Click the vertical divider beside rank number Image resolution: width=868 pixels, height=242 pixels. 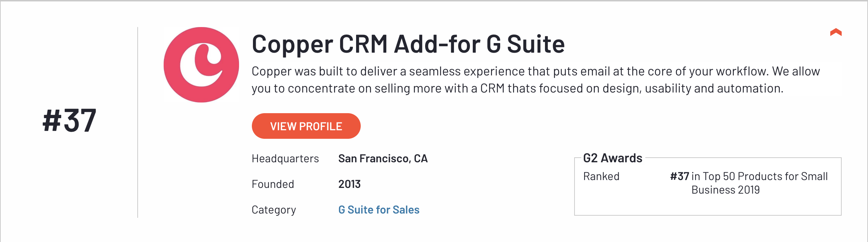[138, 122]
